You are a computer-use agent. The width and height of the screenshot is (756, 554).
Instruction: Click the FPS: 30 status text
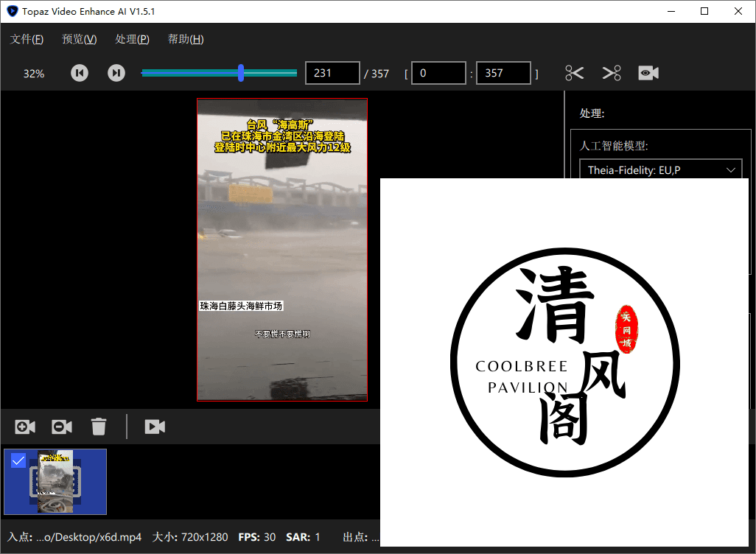tap(257, 537)
